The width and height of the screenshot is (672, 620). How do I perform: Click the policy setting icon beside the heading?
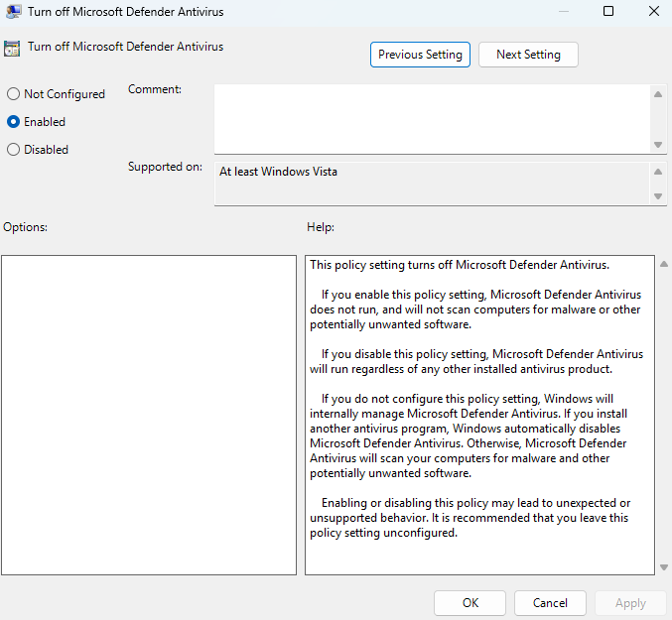tap(12, 49)
